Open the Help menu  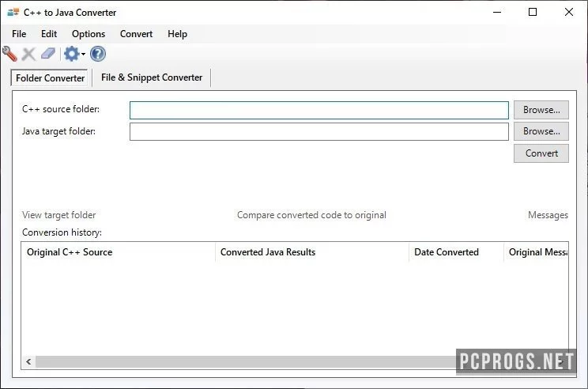click(x=177, y=34)
